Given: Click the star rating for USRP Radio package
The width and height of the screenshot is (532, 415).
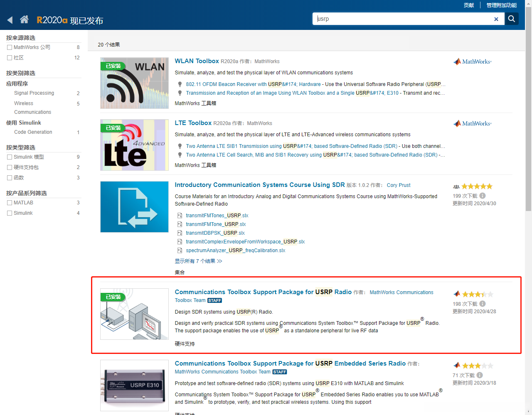Looking at the screenshot, I should click(478, 294).
